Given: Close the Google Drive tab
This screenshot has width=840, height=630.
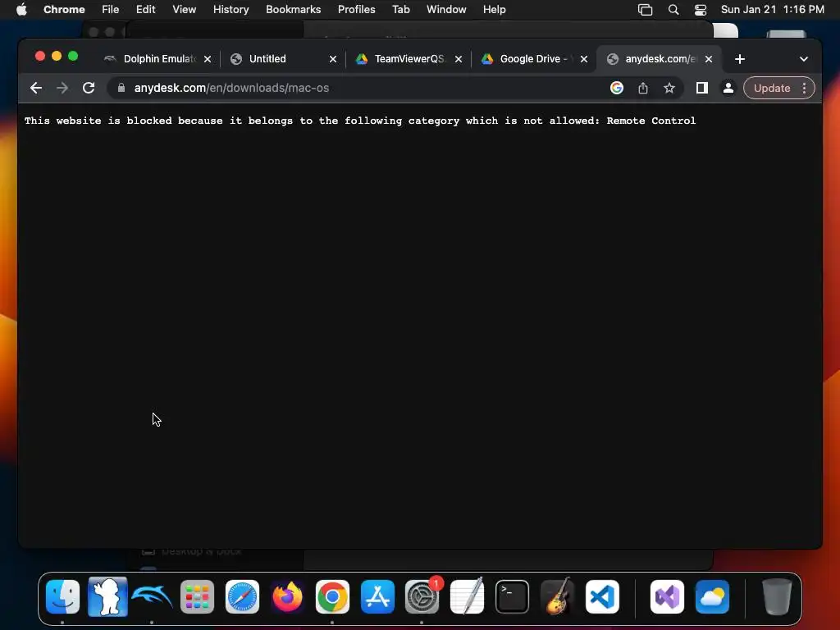Looking at the screenshot, I should pos(584,59).
